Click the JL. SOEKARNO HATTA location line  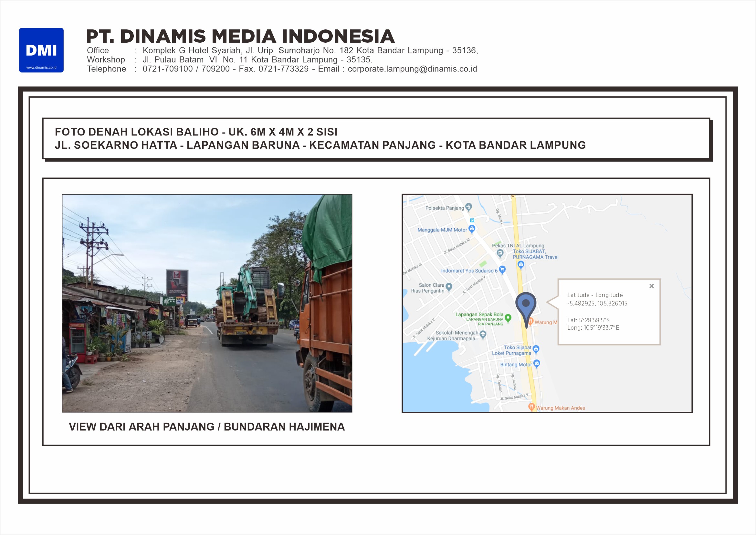pos(320,145)
